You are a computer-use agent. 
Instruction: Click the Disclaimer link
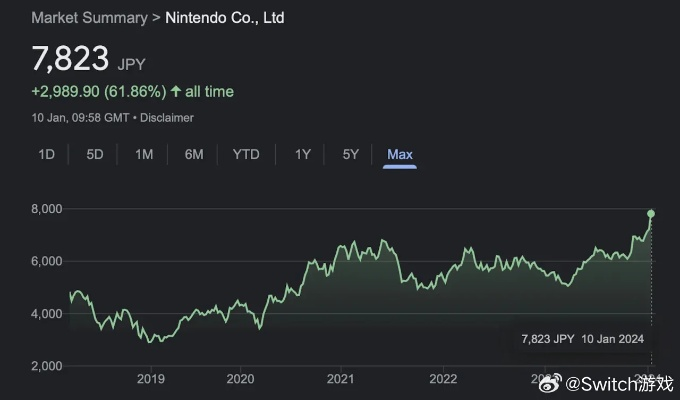(x=167, y=118)
